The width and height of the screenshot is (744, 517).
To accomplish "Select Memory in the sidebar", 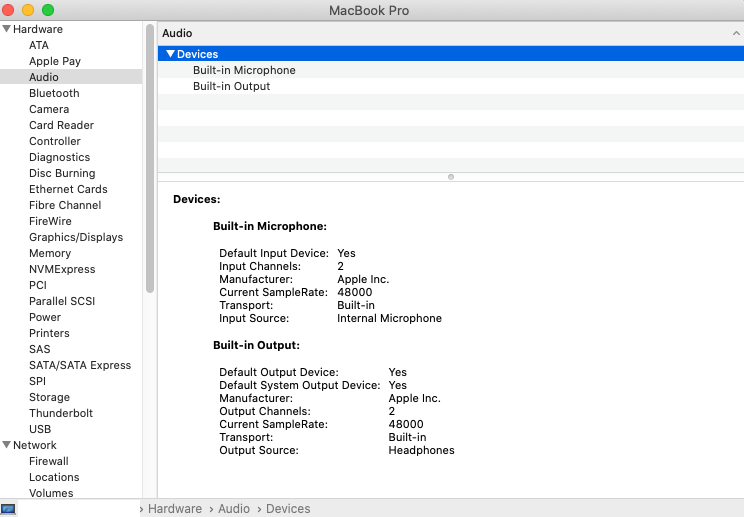I will point(50,253).
